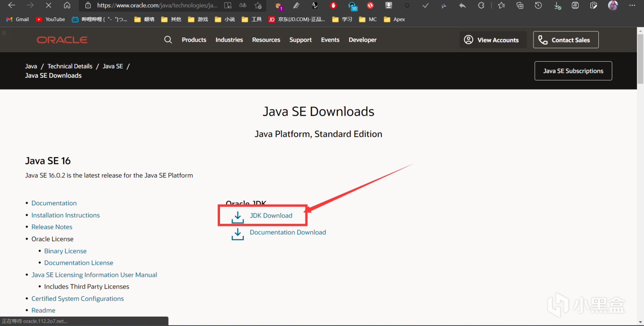The width and height of the screenshot is (644, 326).
Task: Stop page loading with the X icon
Action: (x=49, y=5)
